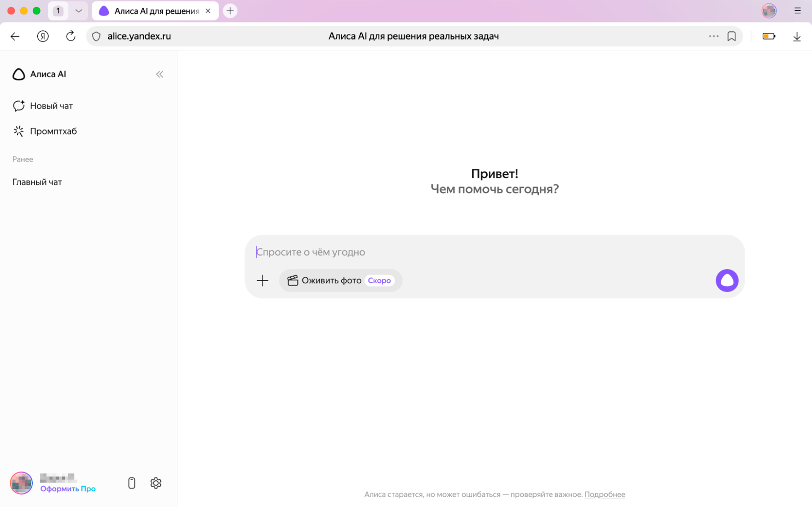Click the Подробнее link in footer
812x507 pixels.
click(604, 494)
